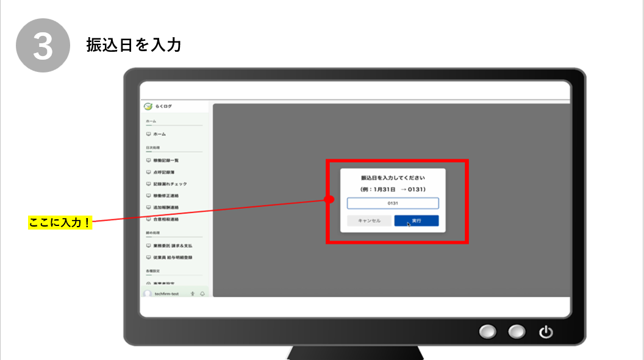Click the icon beside 業務委託 請求&支払
Image resolution: width=644 pixels, height=360 pixels.
[x=148, y=245]
